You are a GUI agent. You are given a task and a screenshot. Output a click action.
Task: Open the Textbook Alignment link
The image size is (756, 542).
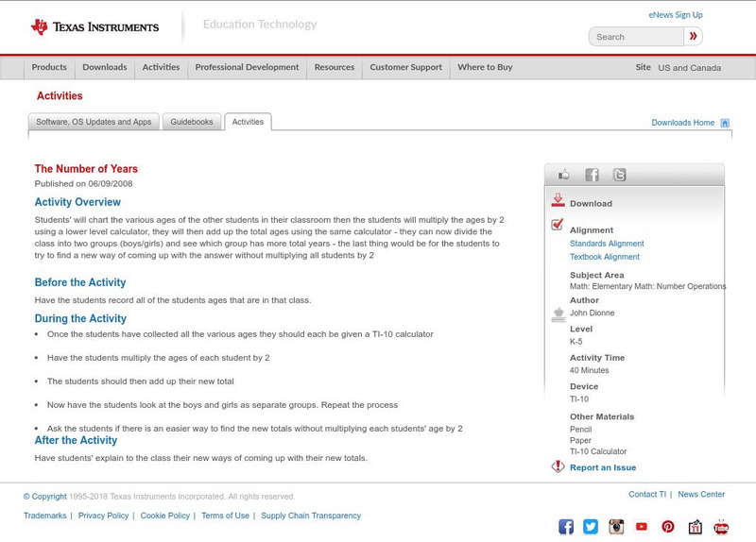(x=605, y=257)
